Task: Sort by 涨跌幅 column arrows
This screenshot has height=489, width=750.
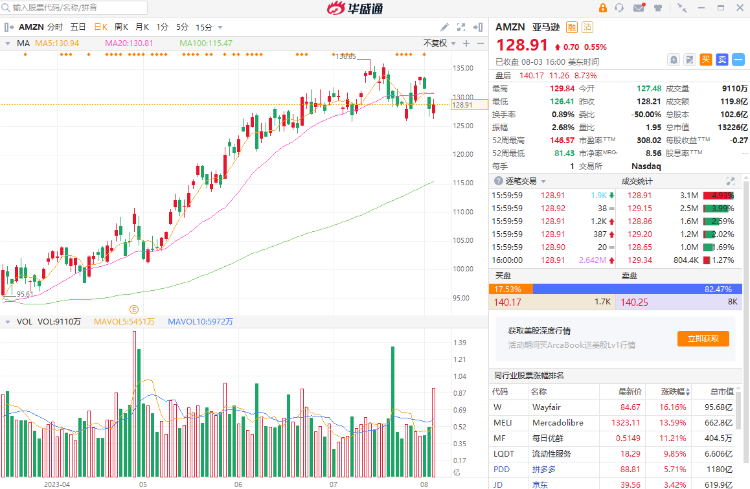Action: click(688, 392)
